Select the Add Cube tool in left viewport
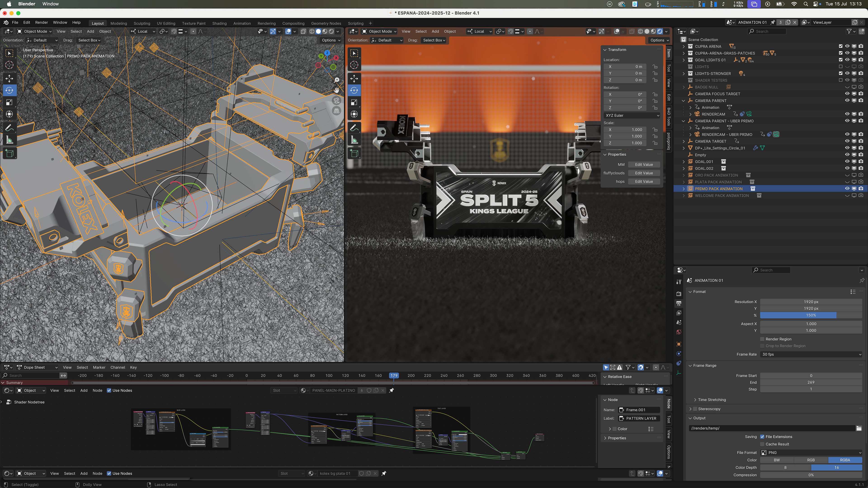868x488 pixels. click(9, 154)
